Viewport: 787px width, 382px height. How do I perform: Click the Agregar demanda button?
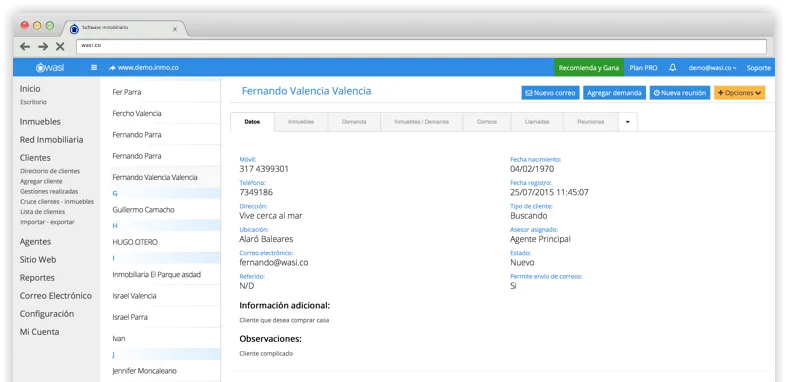click(x=614, y=93)
